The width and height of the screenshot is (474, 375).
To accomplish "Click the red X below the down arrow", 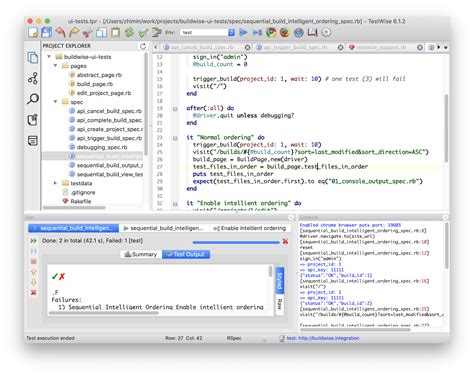I will 33,293.
